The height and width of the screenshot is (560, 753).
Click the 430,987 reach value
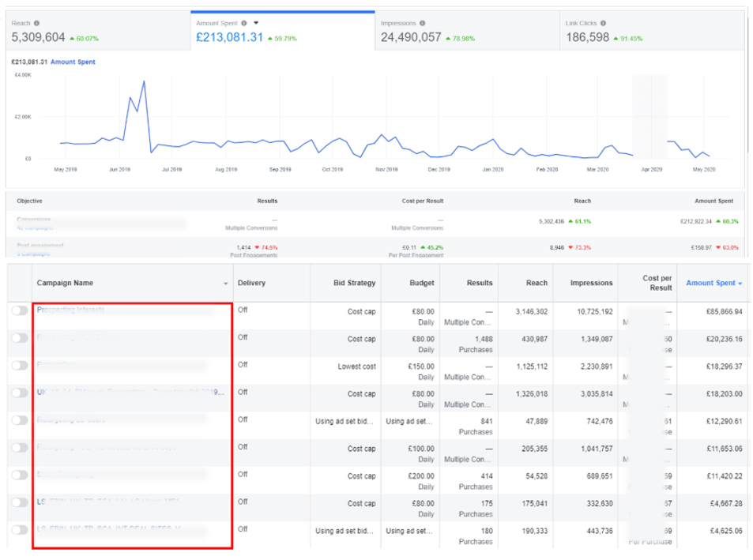[534, 340]
